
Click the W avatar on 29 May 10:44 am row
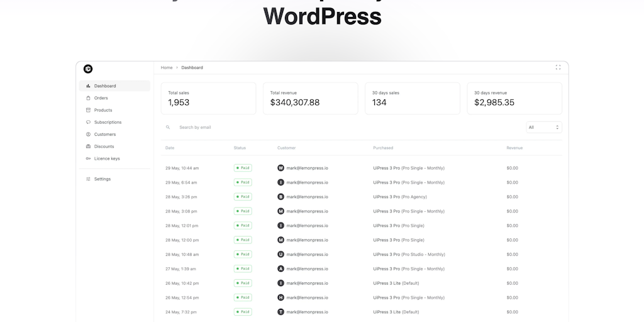(280, 168)
